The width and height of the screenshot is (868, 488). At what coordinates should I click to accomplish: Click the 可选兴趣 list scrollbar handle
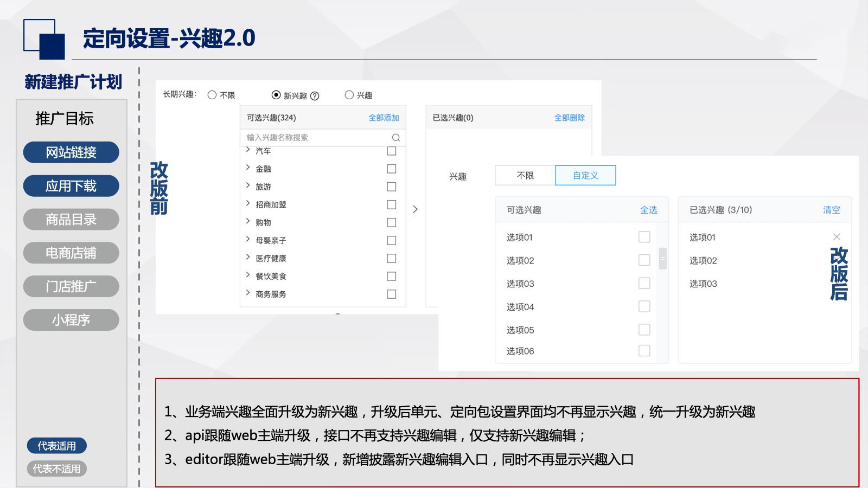click(x=662, y=259)
